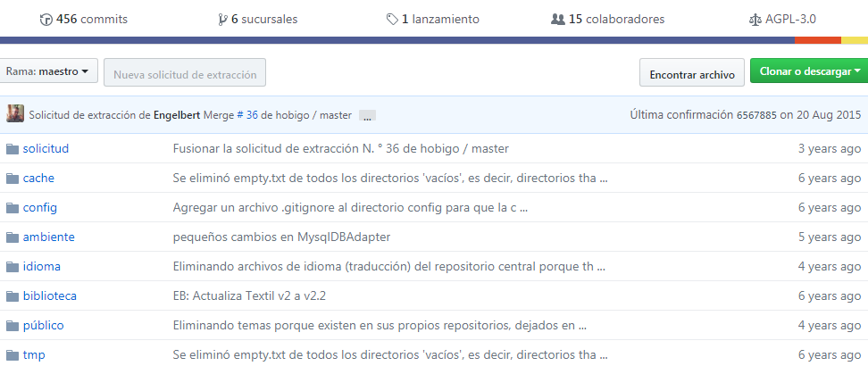Click the yellow segment of language bar
Screen dimensions: 868x366
pyautogui.click(x=855, y=40)
